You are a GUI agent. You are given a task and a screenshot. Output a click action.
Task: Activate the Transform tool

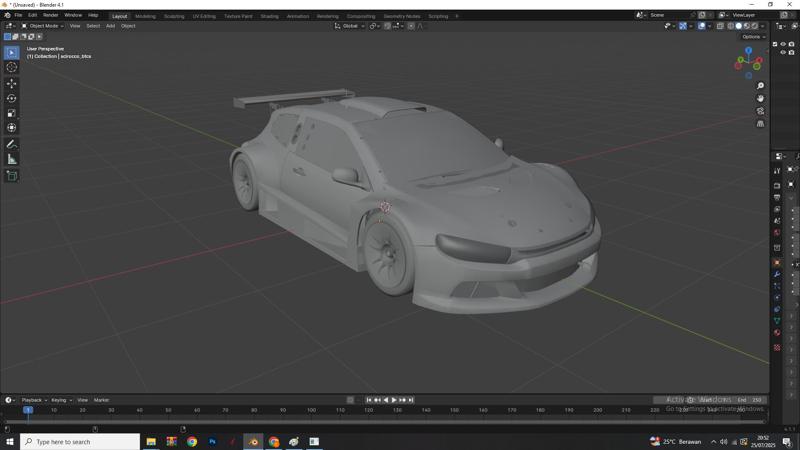click(12, 128)
